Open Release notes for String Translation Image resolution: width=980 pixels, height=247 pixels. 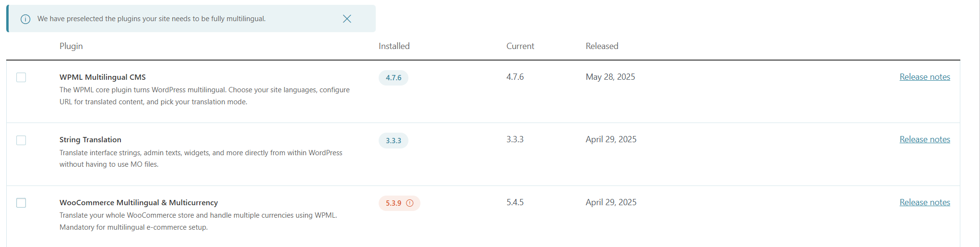tap(924, 139)
